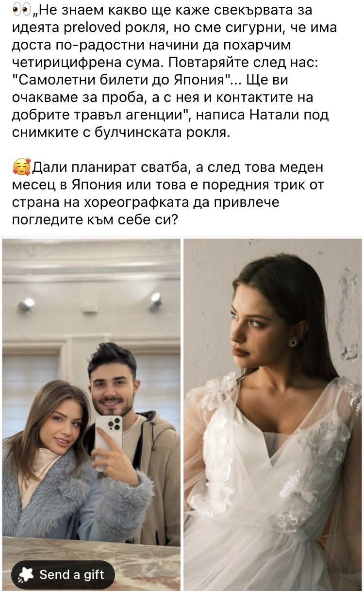Click the sparkle star icon beside Send a gift
This screenshot has width=364, height=591.
click(26, 575)
